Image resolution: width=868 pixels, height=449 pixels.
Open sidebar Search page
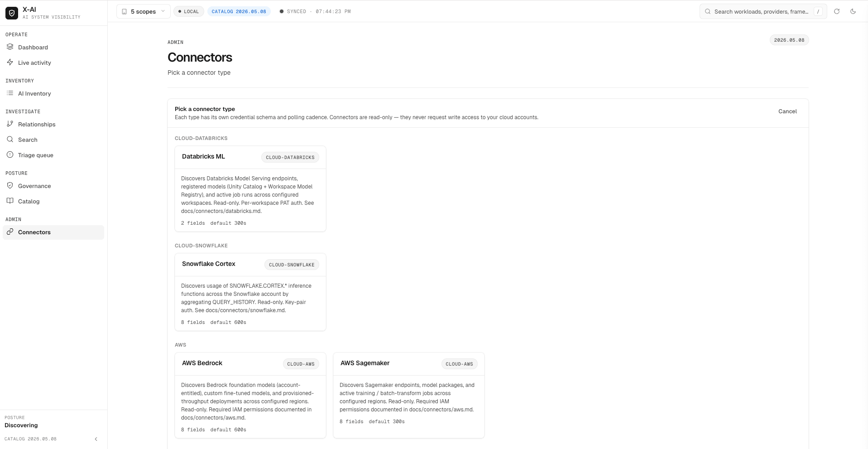(x=53, y=140)
